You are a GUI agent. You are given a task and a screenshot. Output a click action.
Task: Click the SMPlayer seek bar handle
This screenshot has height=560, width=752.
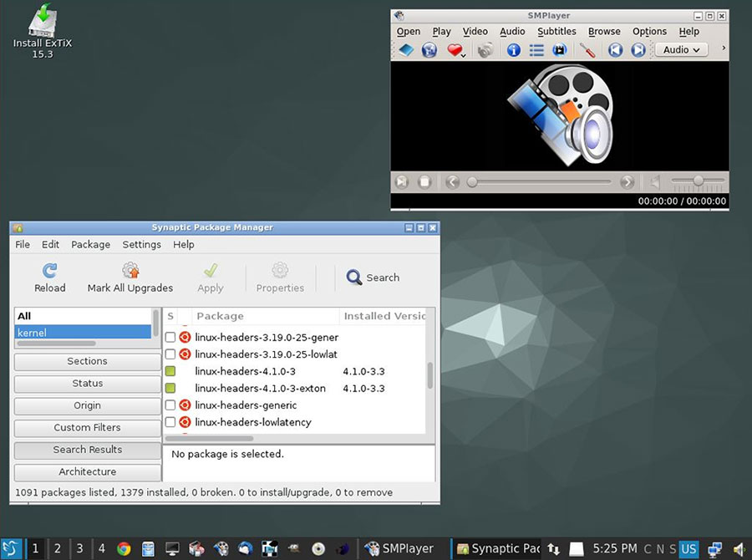(472, 182)
